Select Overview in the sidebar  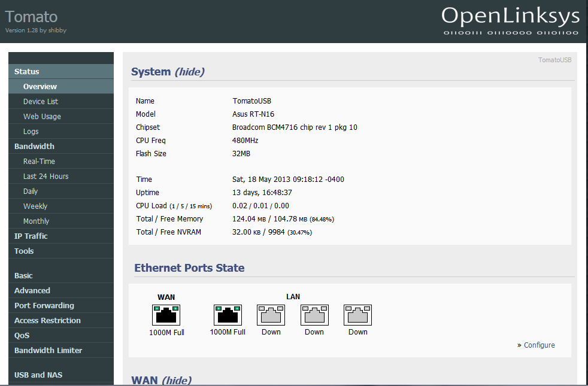point(61,87)
